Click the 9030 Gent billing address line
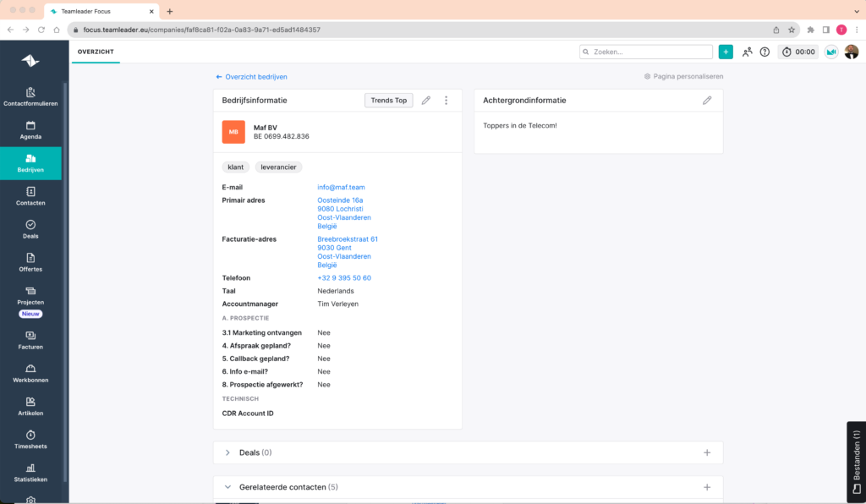 click(x=334, y=248)
